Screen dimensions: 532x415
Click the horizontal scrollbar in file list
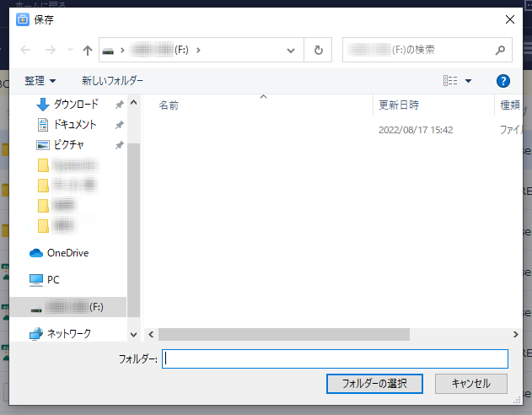tap(283, 334)
